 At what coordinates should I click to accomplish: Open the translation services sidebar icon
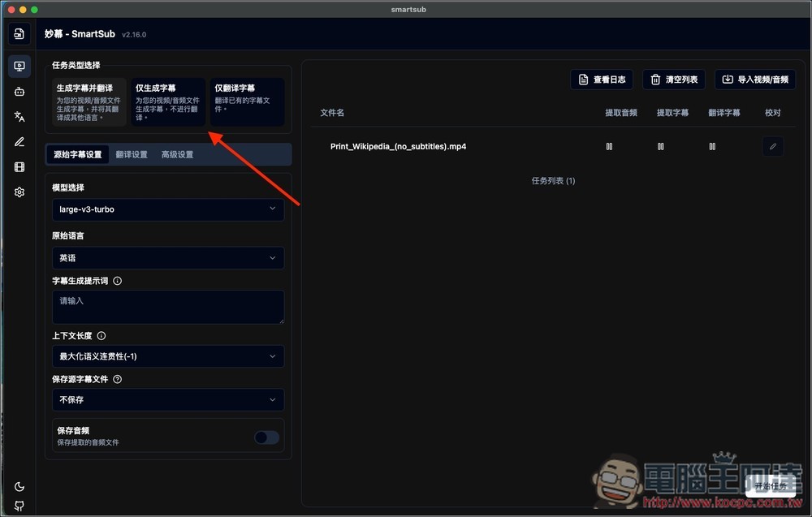tap(19, 116)
